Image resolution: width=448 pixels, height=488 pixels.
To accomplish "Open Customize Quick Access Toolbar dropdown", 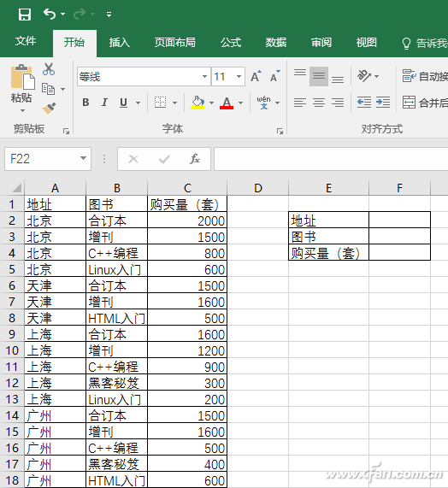I will tap(109, 15).
